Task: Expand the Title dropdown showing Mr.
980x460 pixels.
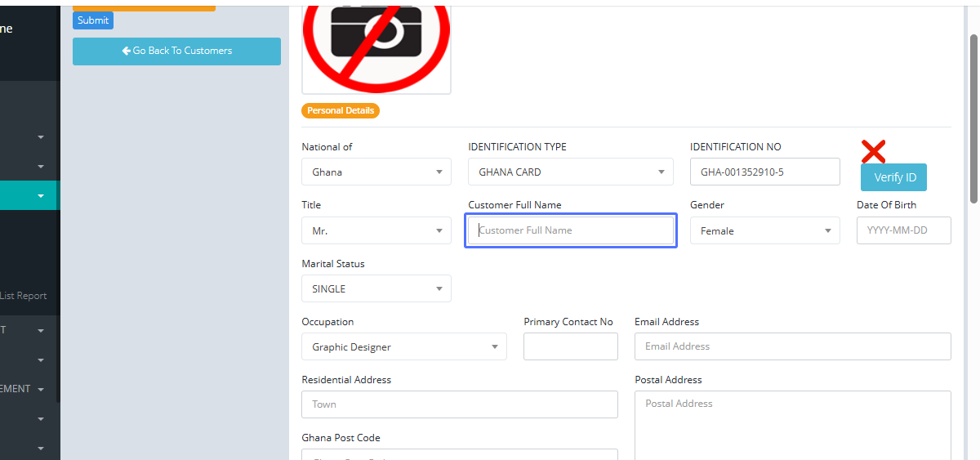Action: point(376,231)
